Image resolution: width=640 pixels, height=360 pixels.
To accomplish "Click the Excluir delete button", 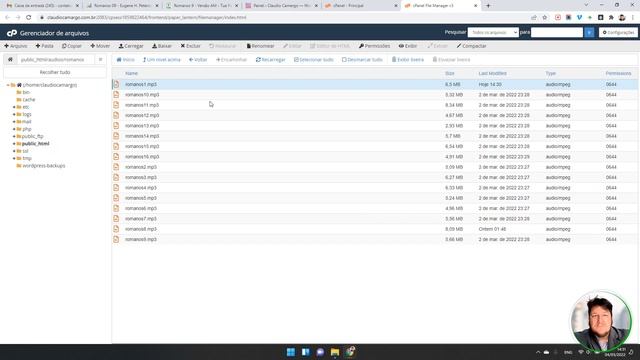I will (x=191, y=46).
